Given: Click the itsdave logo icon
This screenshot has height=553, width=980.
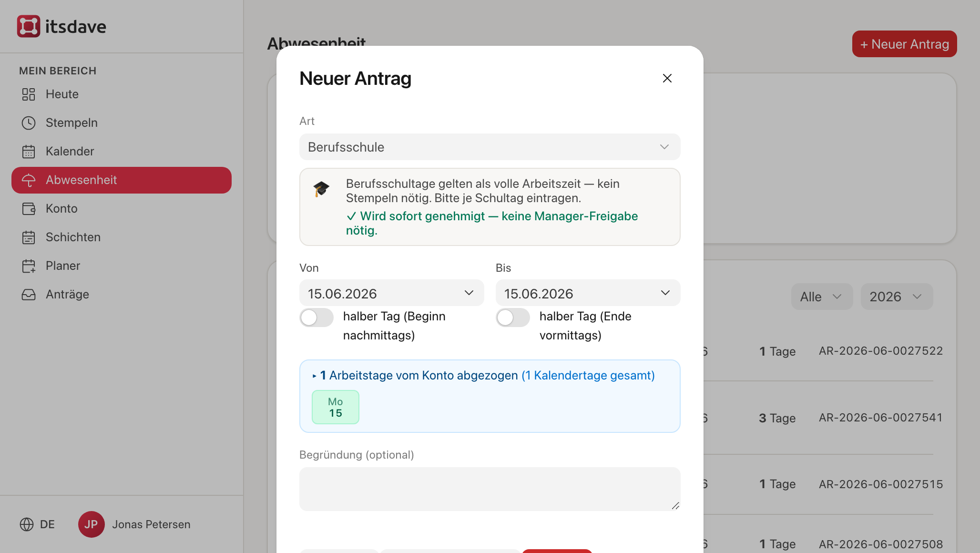Looking at the screenshot, I should point(29,26).
